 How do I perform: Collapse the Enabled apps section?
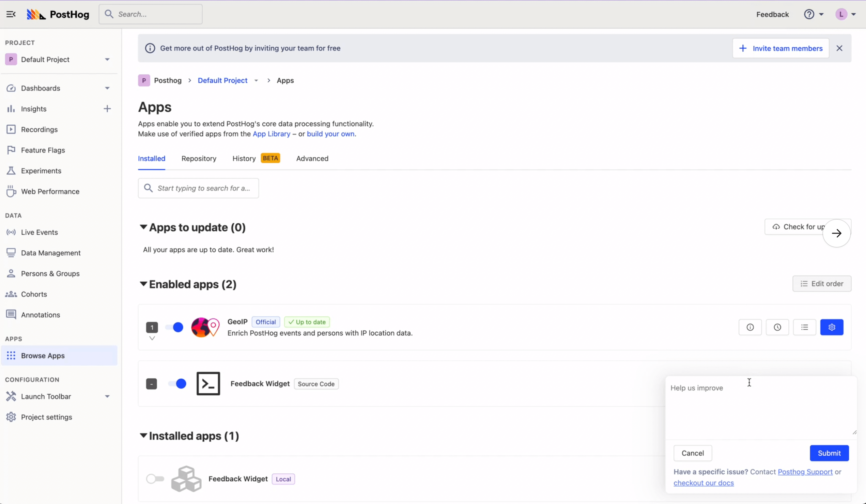click(x=142, y=284)
